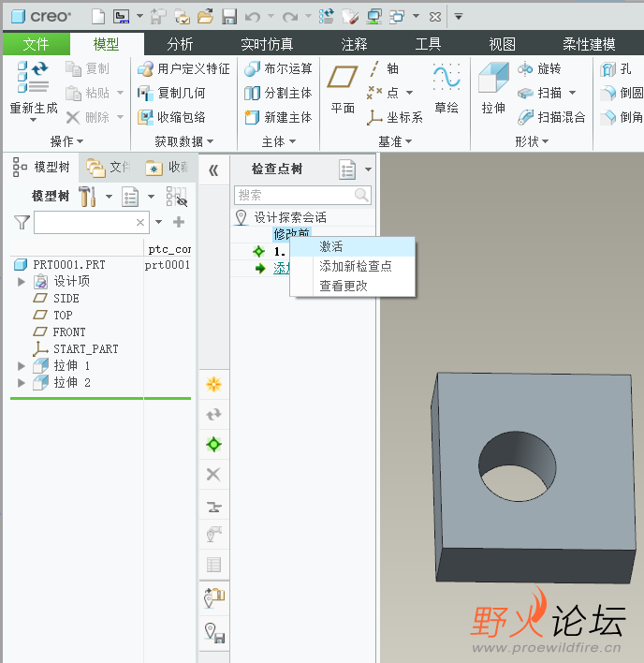Open the checkpoint tree options dropdown arrow
The height and width of the screenshot is (663, 644).
pyautogui.click(x=369, y=169)
